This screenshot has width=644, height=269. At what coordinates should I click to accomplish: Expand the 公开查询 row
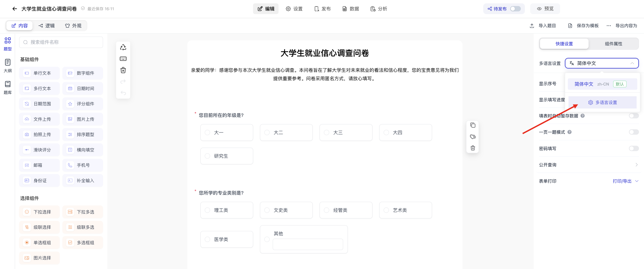589,165
